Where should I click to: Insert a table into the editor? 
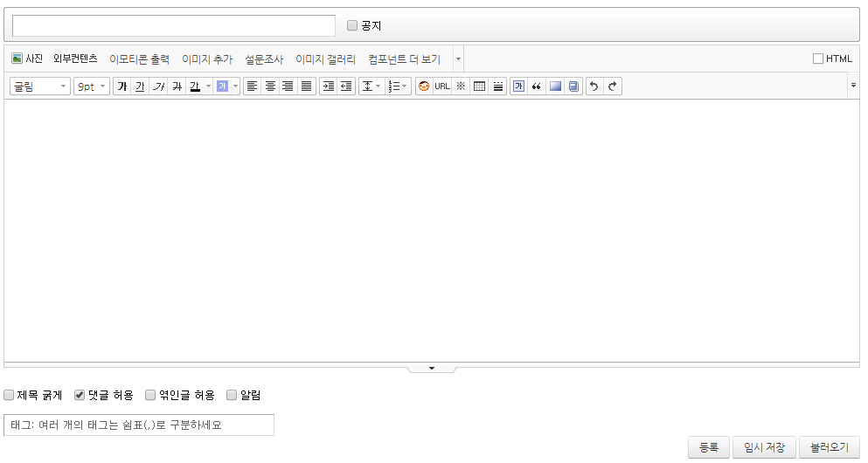[x=479, y=86]
